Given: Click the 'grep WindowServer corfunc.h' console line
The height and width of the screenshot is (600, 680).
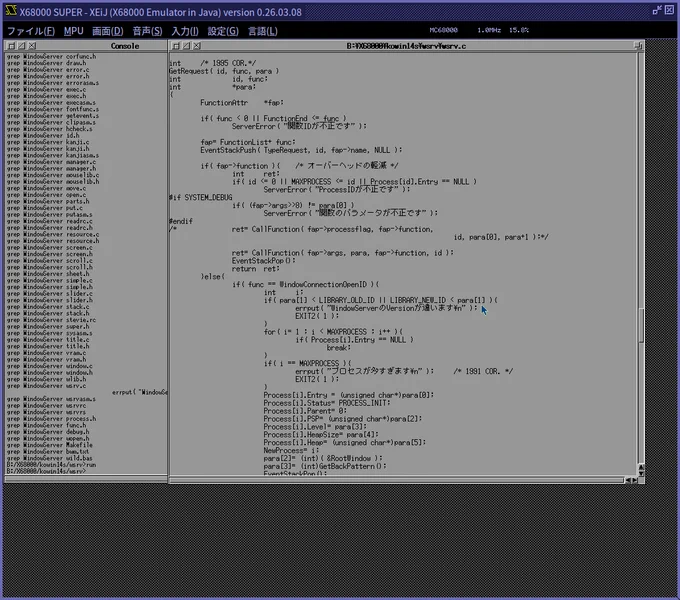Looking at the screenshot, I should [x=51, y=56].
